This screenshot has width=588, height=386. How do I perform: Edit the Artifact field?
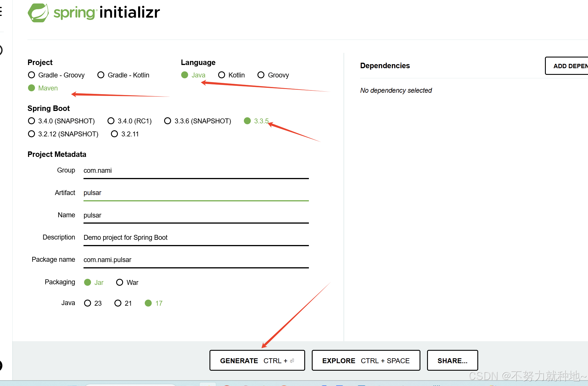(x=196, y=193)
